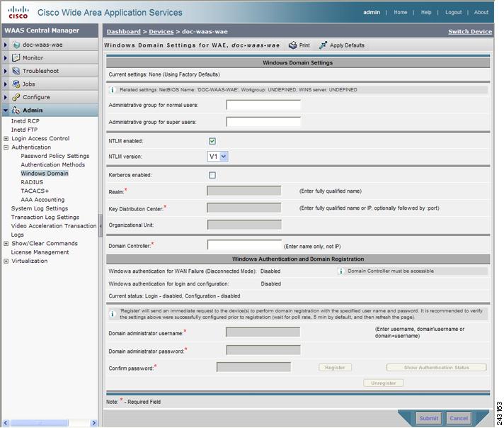504x428 pixels.
Task: Collapse the Admin section arrow
Action: pos(6,111)
